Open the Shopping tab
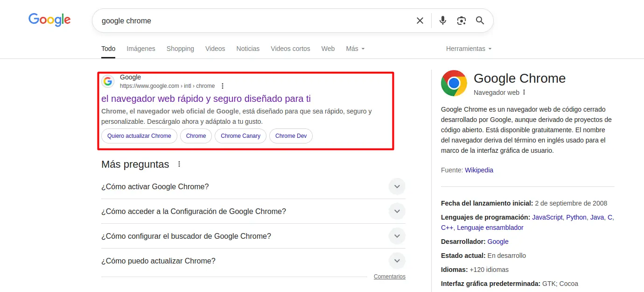 point(180,49)
